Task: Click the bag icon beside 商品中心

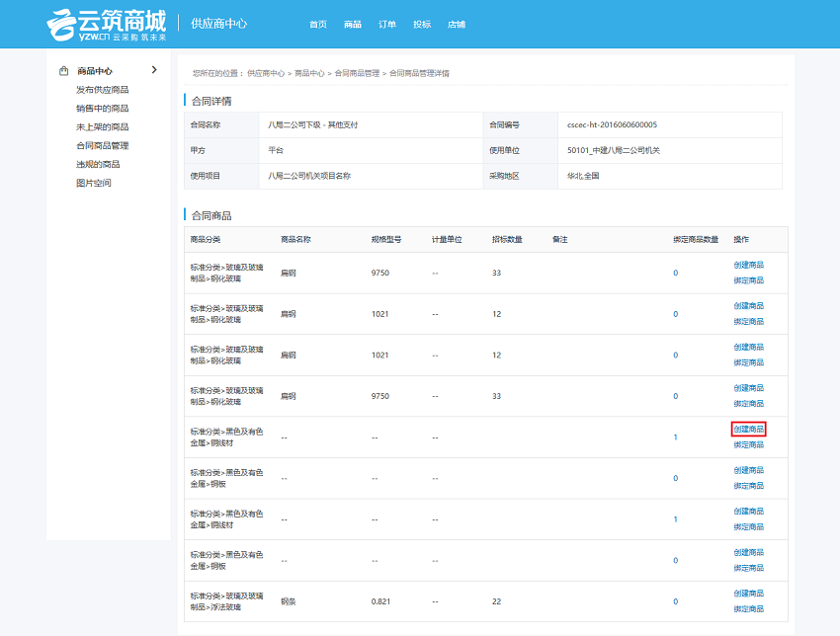Action: coord(63,71)
